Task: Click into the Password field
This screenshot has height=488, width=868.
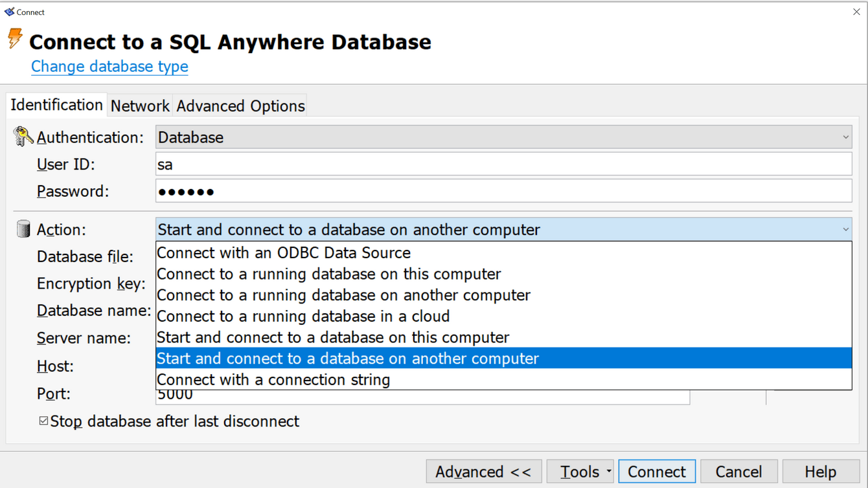Action: (504, 192)
